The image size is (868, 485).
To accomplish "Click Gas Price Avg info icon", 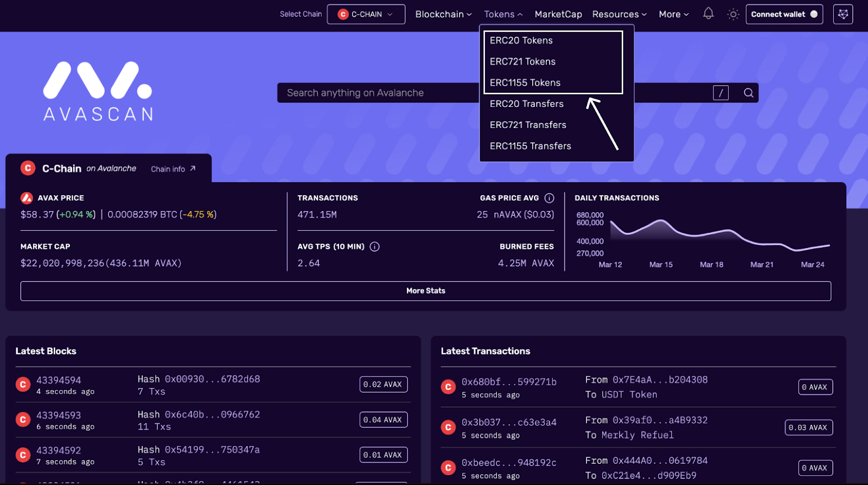I will 549,198.
